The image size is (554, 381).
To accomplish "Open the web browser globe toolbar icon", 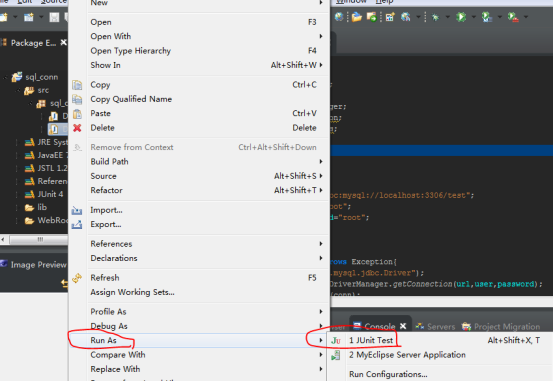I will click(x=339, y=17).
